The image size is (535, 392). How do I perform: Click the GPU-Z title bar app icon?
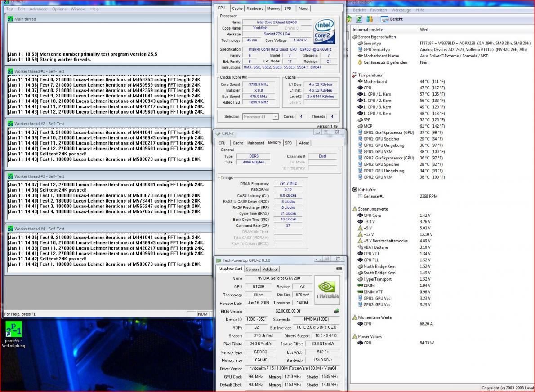tap(218, 260)
